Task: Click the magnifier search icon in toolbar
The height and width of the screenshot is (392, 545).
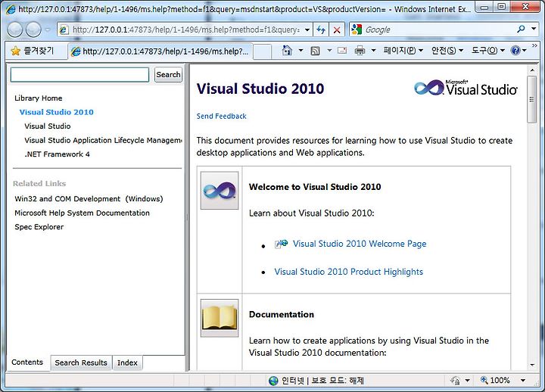Action: click(522, 30)
